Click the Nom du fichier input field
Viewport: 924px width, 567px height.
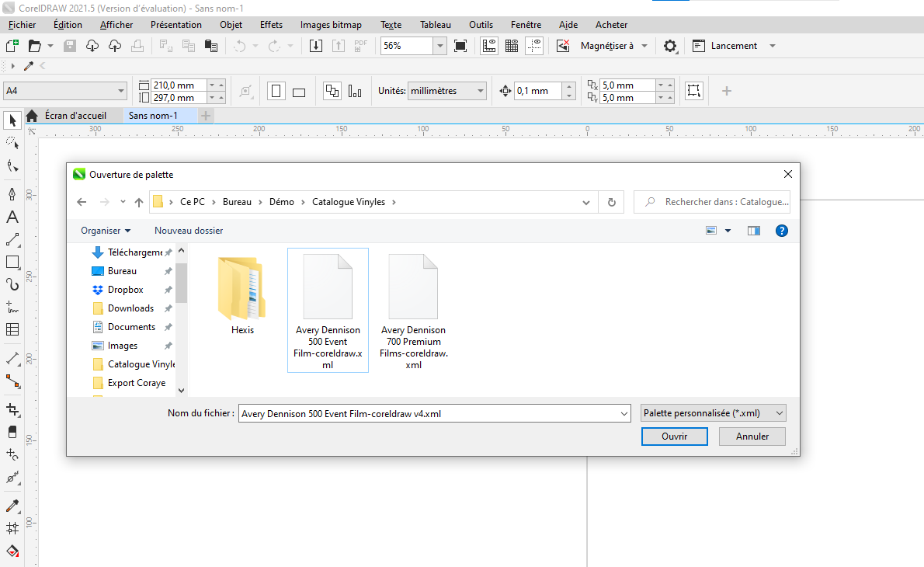429,413
